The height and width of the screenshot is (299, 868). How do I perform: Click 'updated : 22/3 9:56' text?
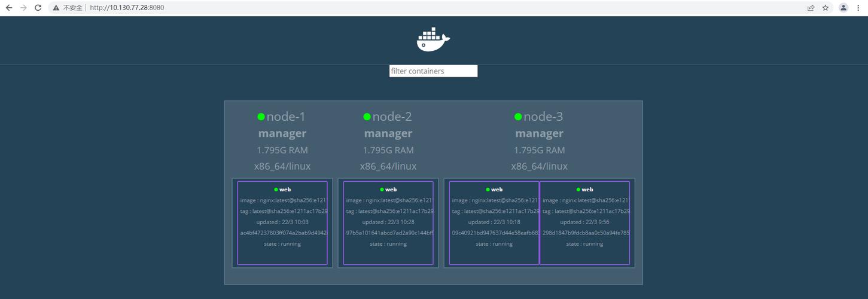585,222
